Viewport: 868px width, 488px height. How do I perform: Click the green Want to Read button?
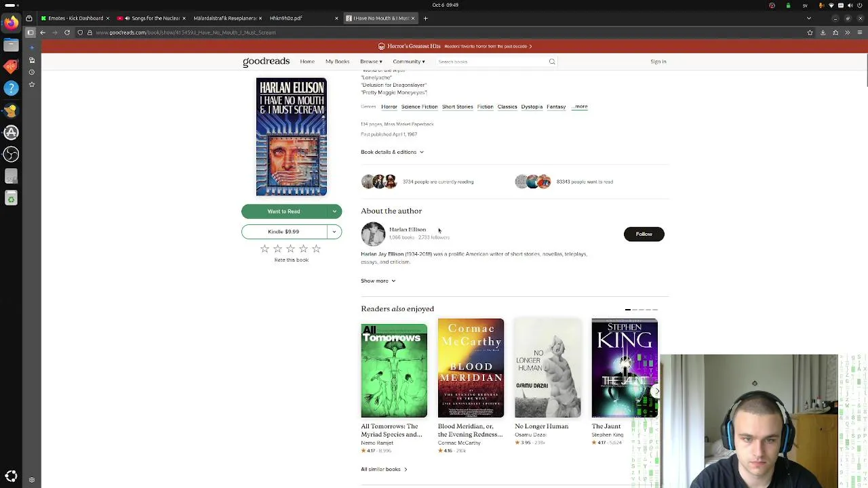283,211
